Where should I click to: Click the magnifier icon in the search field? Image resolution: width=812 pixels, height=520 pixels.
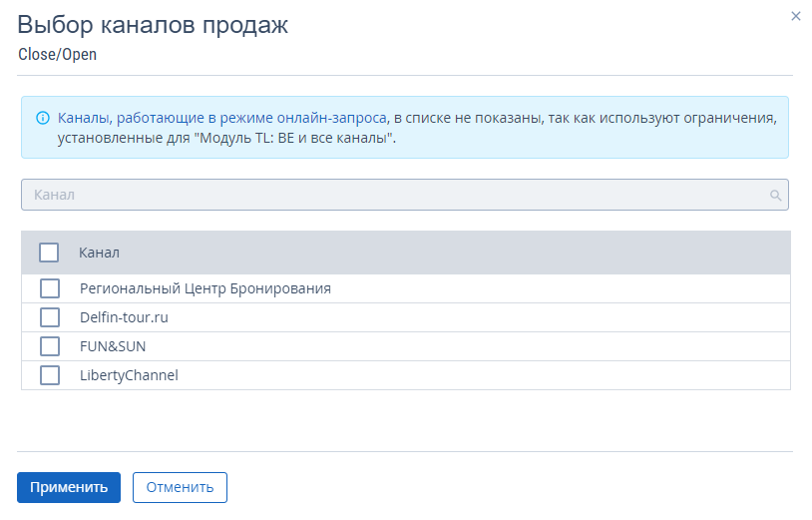[775, 196]
